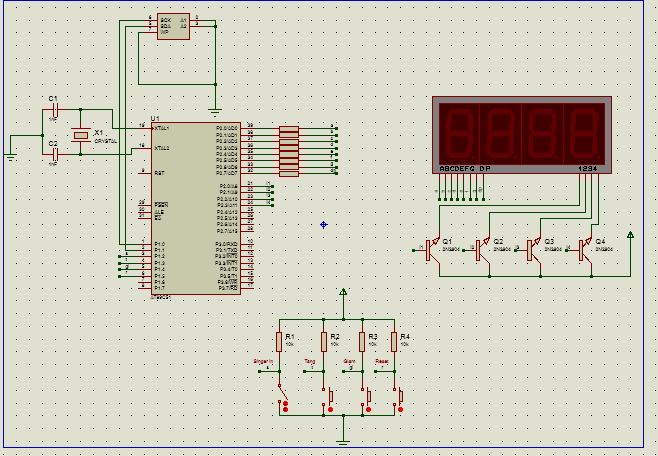Flip the Singer In switch using its upper red dot

286,404
